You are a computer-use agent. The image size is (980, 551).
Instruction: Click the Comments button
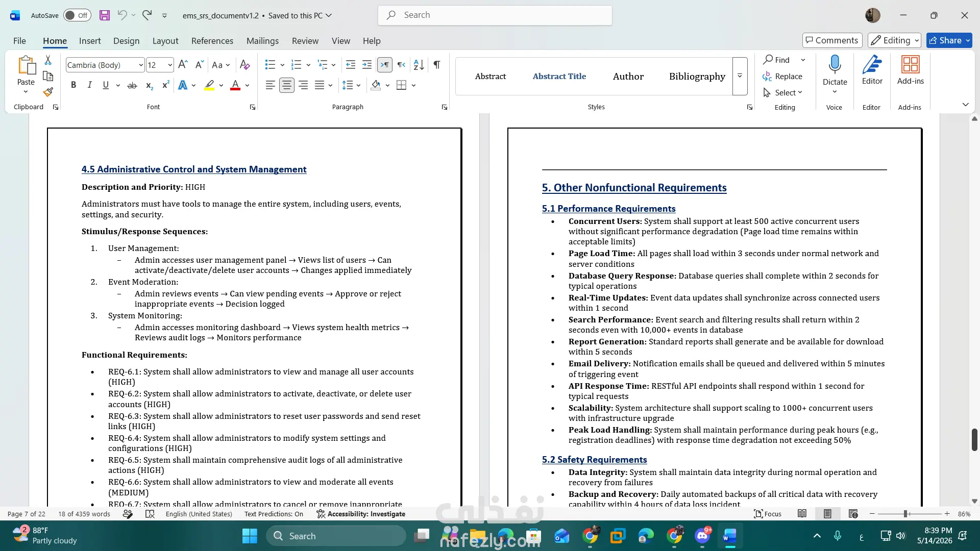(x=832, y=40)
